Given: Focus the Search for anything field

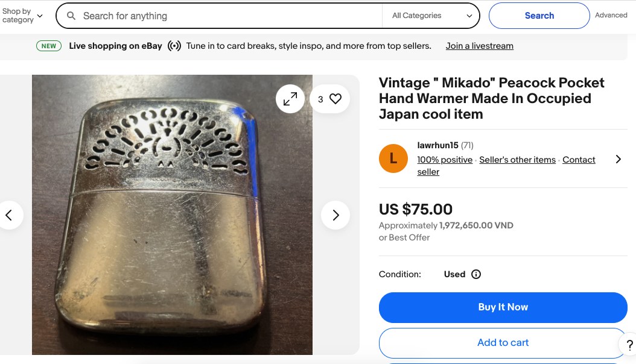Looking at the screenshot, I should 229,16.
